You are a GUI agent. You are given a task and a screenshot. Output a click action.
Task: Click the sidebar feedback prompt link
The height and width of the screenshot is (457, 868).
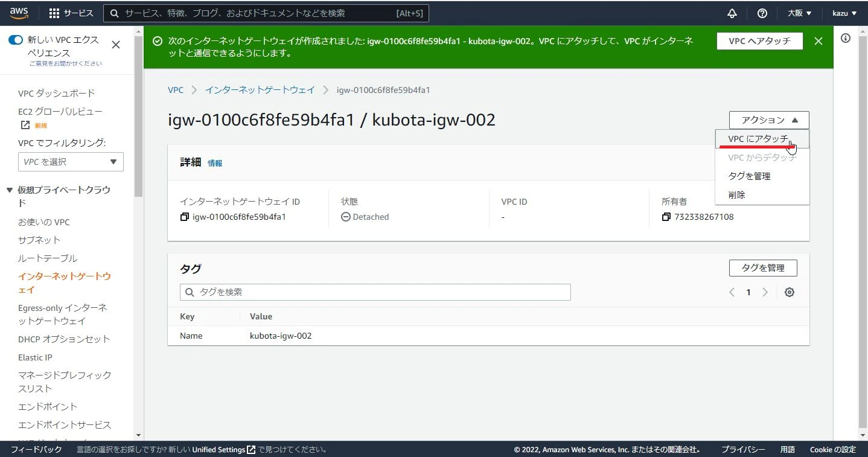[x=66, y=63]
